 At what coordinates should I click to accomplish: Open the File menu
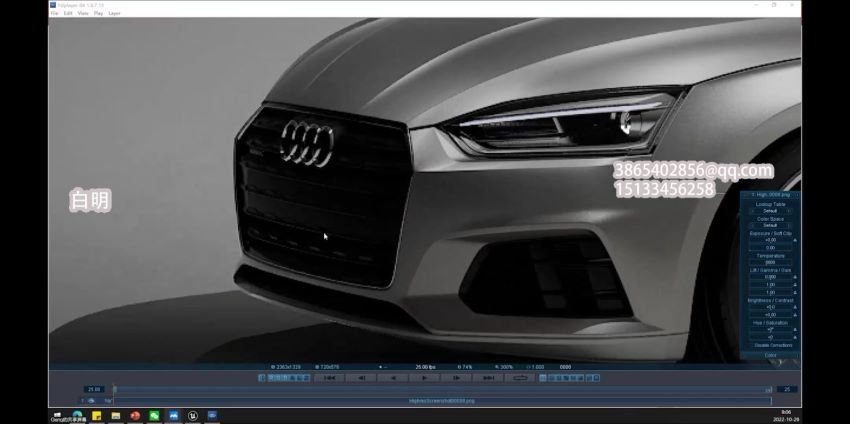click(54, 13)
